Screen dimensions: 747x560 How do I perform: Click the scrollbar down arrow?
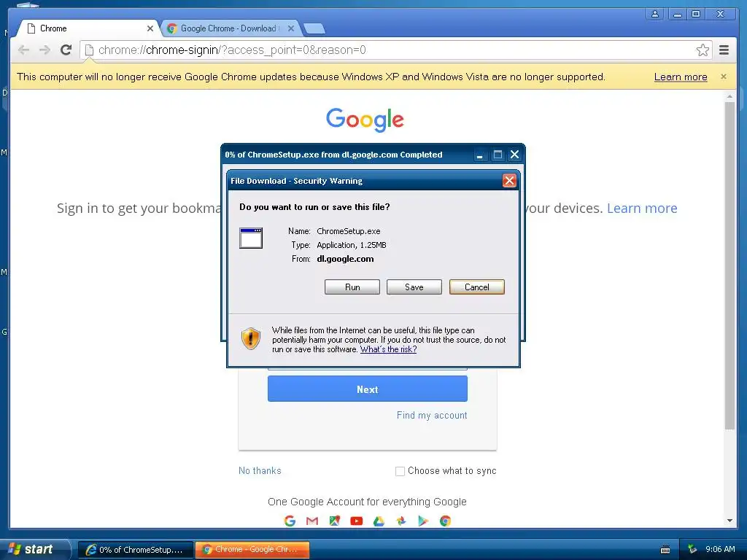pos(729,521)
